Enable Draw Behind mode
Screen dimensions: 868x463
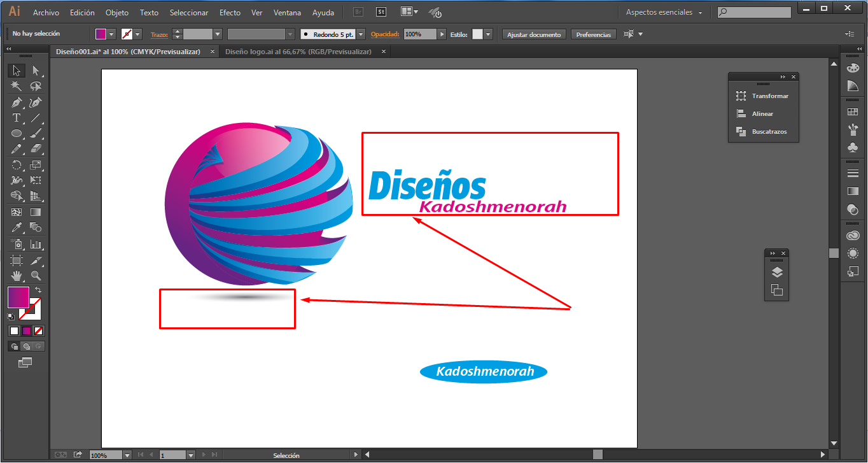[26, 346]
